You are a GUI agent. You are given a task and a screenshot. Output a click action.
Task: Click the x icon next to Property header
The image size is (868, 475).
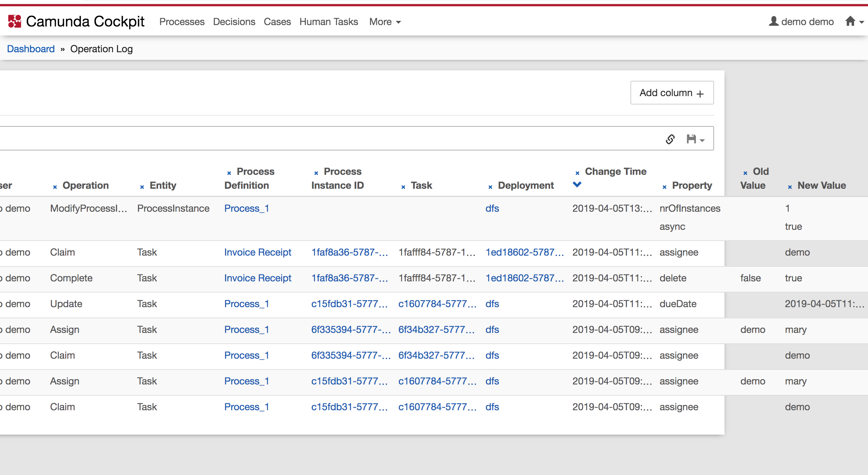click(x=665, y=187)
